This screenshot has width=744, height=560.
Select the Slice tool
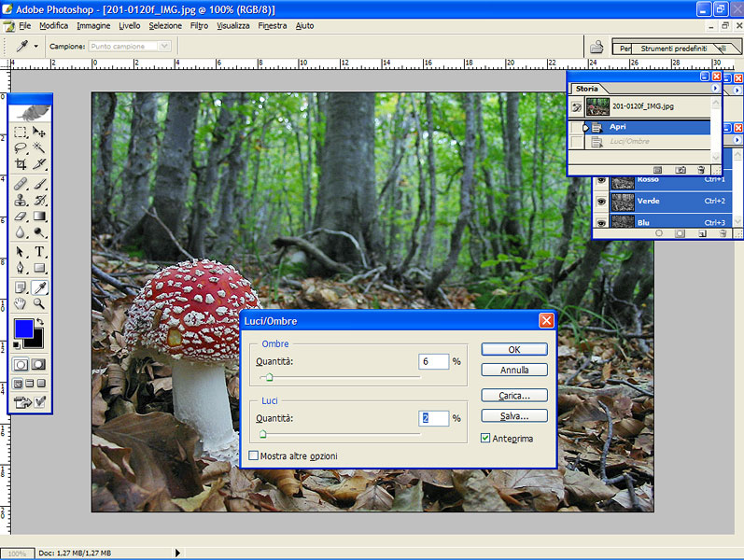click(x=39, y=164)
